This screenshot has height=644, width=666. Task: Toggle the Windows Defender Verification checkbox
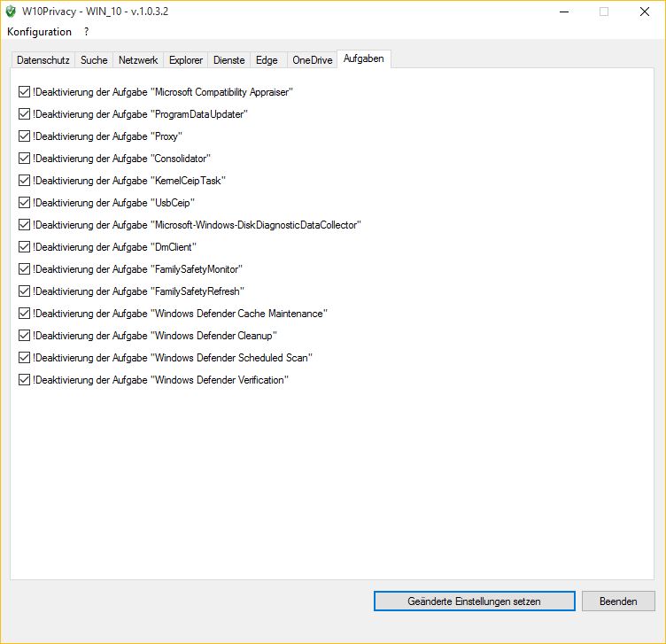click(24, 379)
